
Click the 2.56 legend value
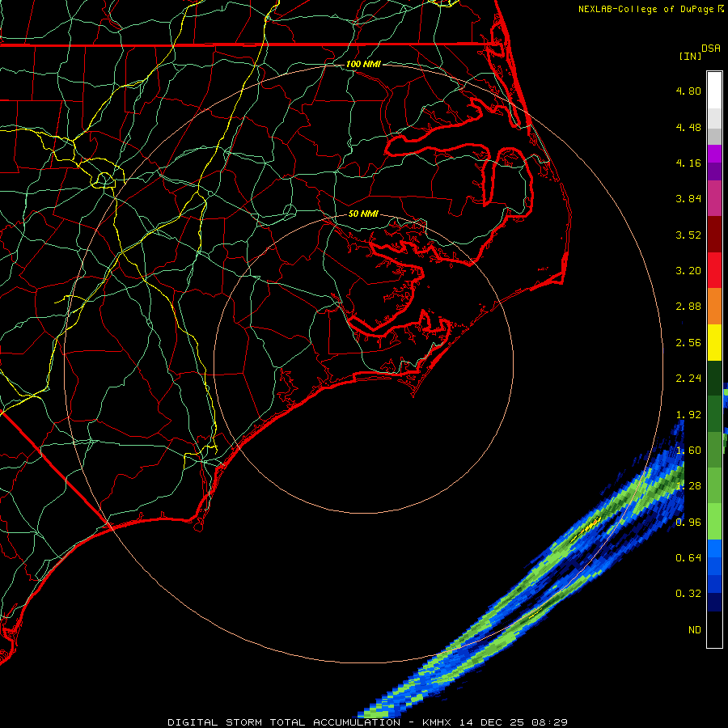click(688, 343)
